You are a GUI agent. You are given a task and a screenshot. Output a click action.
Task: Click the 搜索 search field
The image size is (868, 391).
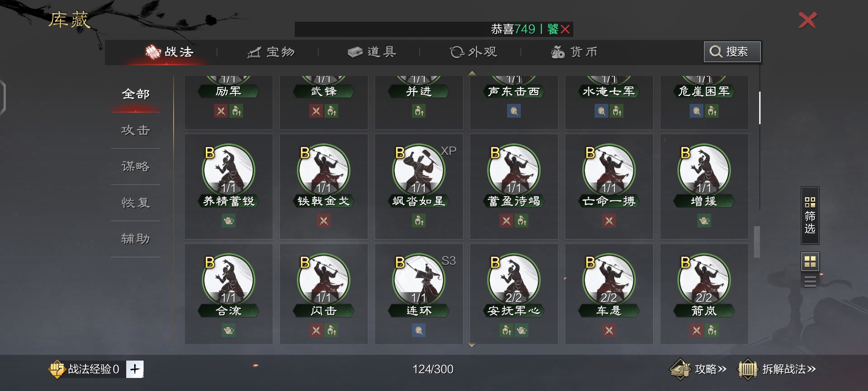pyautogui.click(x=732, y=52)
